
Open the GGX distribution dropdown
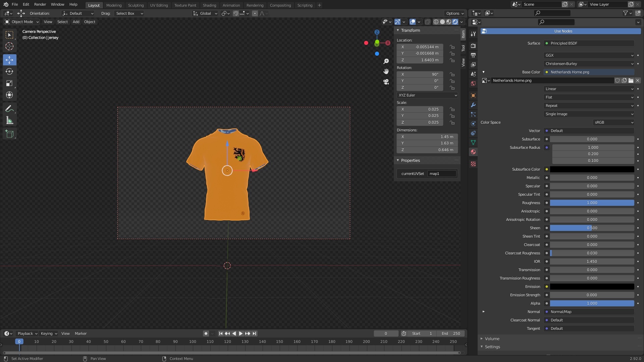[x=589, y=55]
